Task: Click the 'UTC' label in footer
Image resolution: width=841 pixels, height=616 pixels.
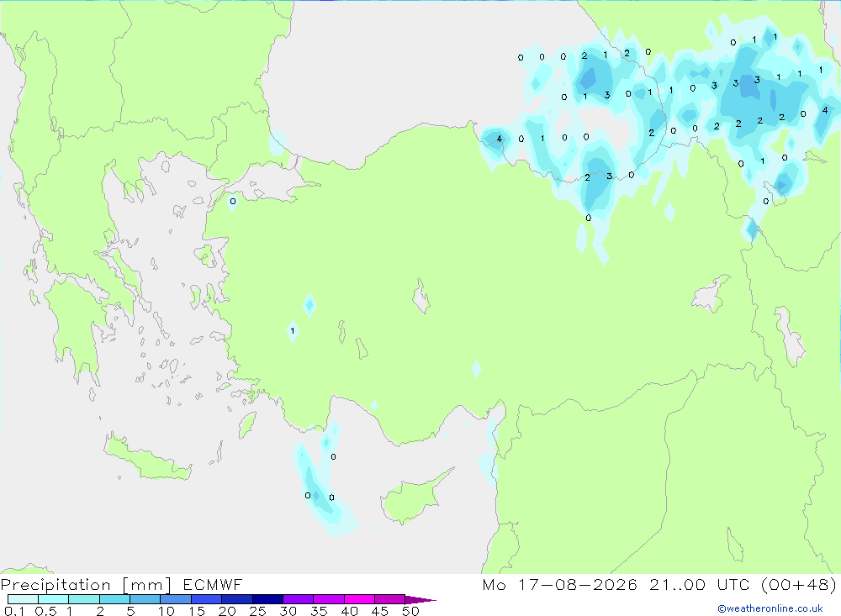Action: pyautogui.click(x=733, y=584)
